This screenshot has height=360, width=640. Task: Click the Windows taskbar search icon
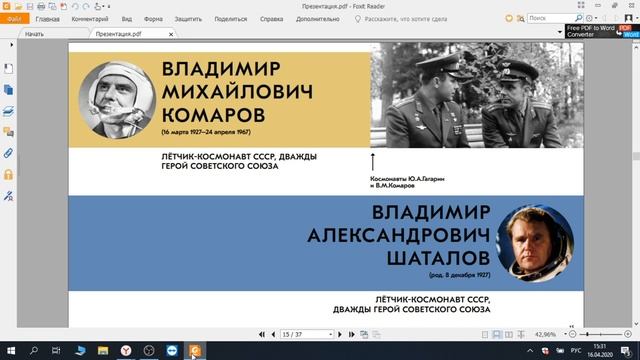click(34, 351)
